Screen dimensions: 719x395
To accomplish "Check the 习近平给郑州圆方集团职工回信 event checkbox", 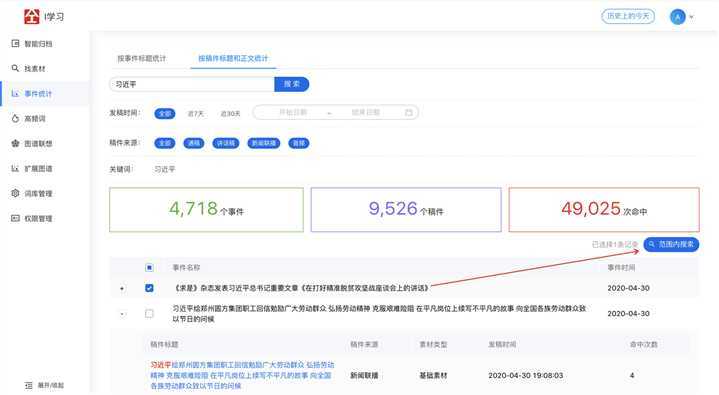I will [149, 314].
